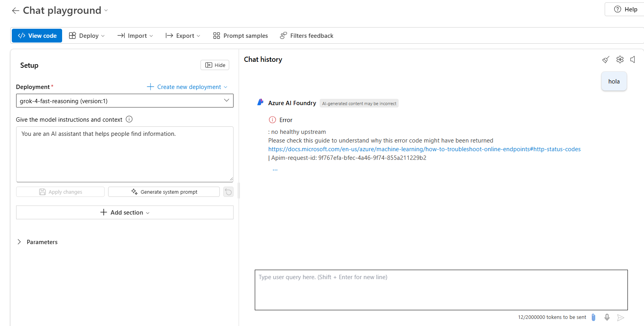The height and width of the screenshot is (326, 644).
Task: Reset system prompt with undo icon
Action: [228, 192]
